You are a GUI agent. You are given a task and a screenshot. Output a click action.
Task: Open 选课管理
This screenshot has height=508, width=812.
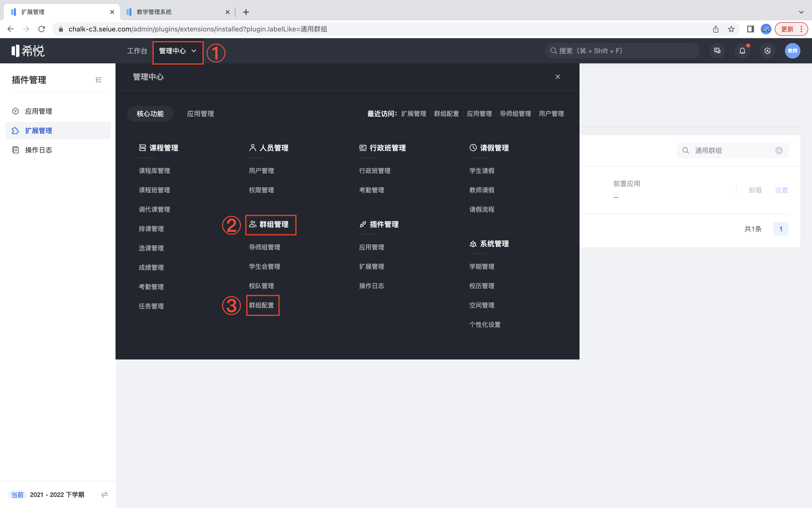151,248
